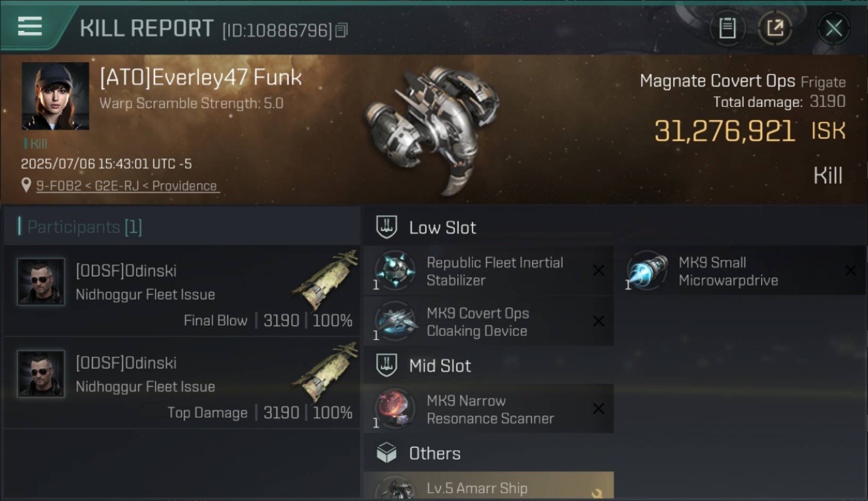Select the MK9 Covert Ops Cloaking Device icon
Image resolution: width=868 pixels, height=501 pixels.
(x=395, y=321)
